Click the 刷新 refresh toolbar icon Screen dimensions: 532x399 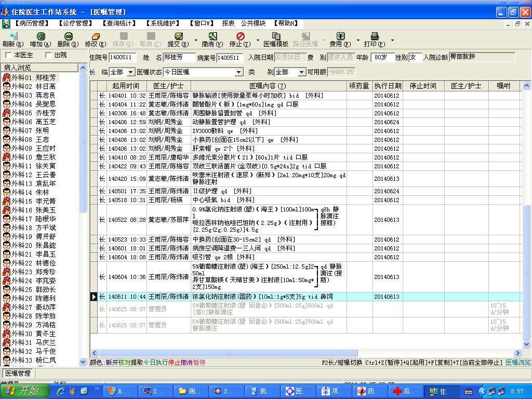[13, 36]
